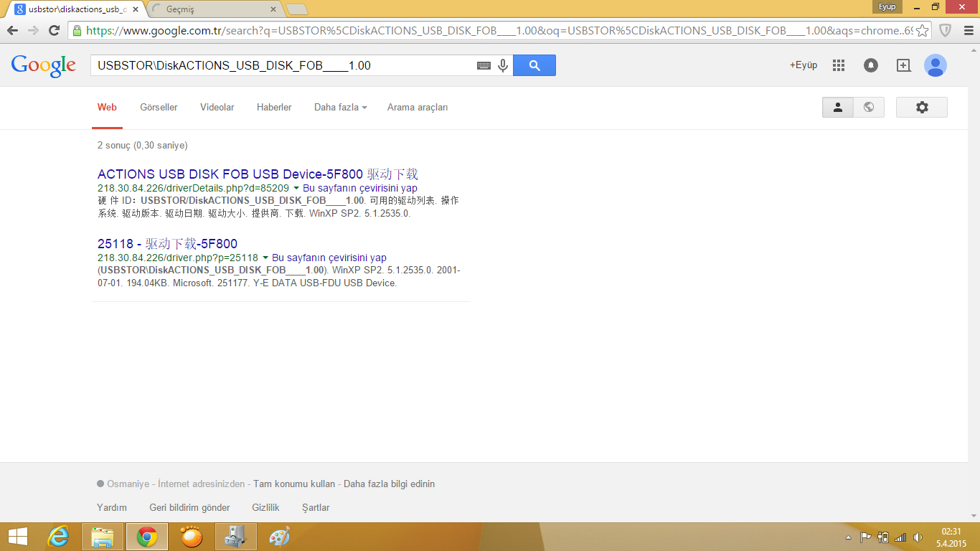Select the Web results tab
This screenshot has width=980, height=551.
107,108
